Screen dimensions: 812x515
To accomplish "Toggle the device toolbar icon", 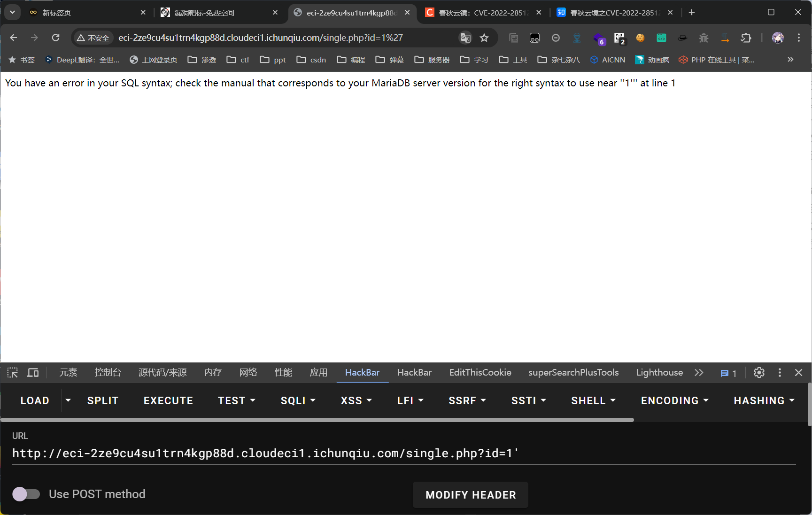I will (33, 373).
